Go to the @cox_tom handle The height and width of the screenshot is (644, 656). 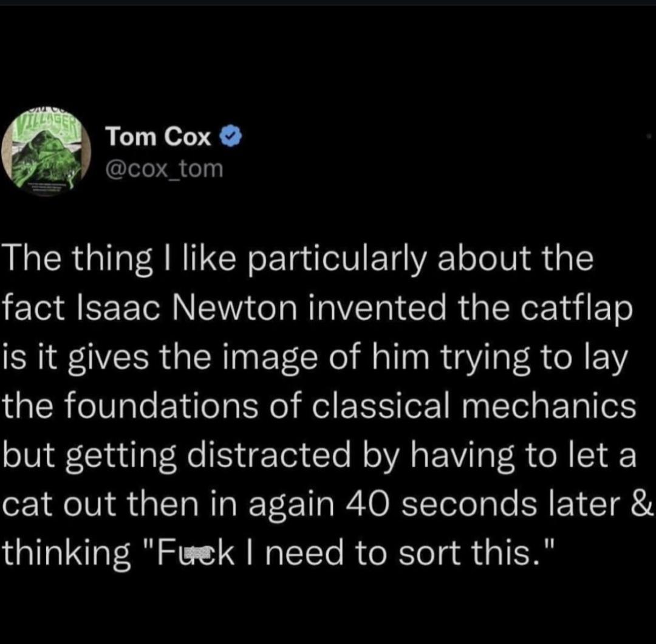pos(165,168)
